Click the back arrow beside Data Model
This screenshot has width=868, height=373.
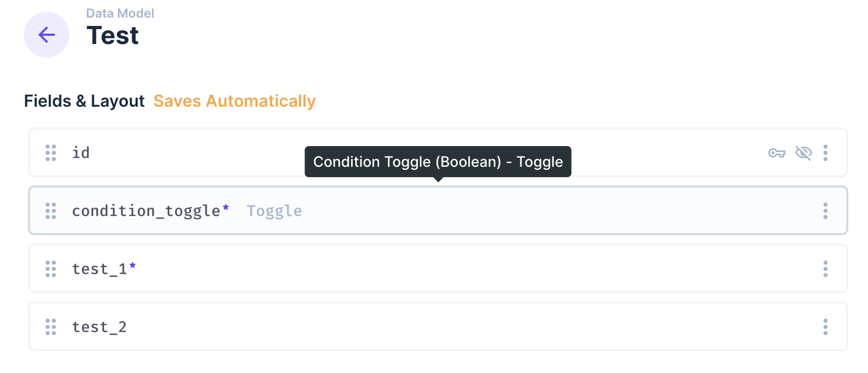46,34
